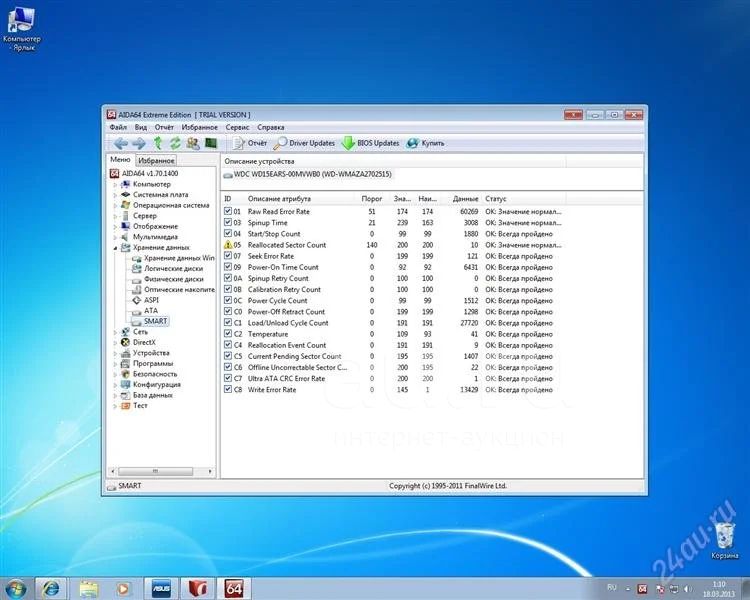The height and width of the screenshot is (600, 750).
Task: Select Логические диски tree item
Action: (168, 268)
